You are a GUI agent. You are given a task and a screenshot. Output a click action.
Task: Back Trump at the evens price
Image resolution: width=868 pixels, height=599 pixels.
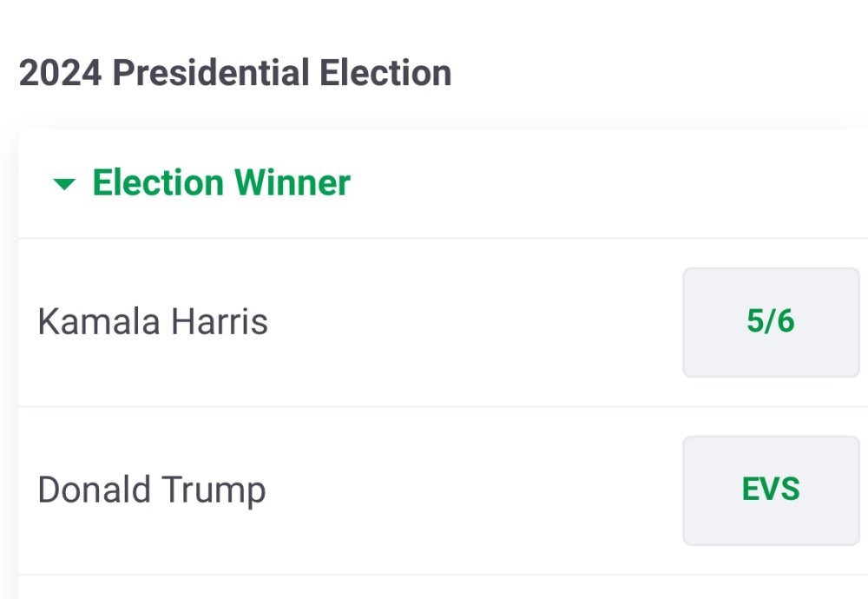(x=771, y=490)
